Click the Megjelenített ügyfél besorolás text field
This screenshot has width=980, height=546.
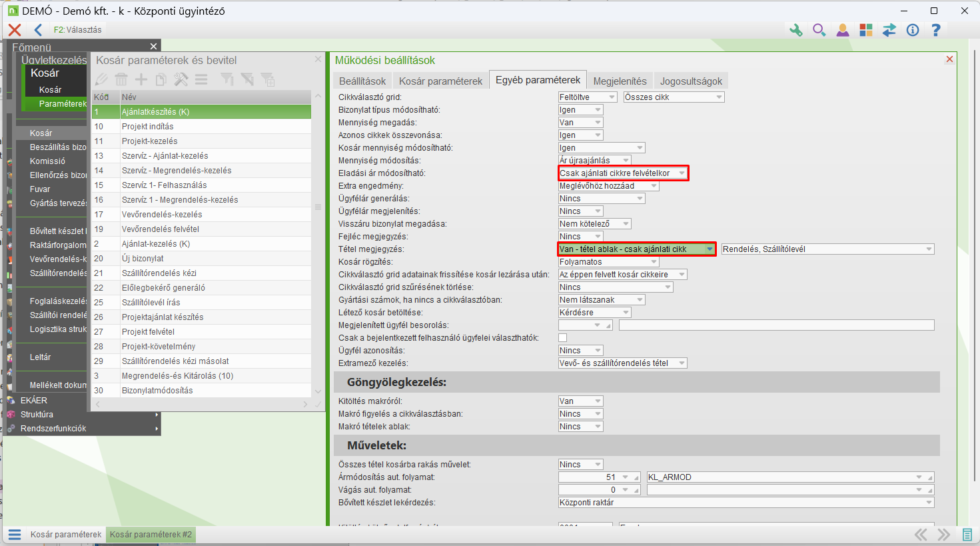point(776,325)
